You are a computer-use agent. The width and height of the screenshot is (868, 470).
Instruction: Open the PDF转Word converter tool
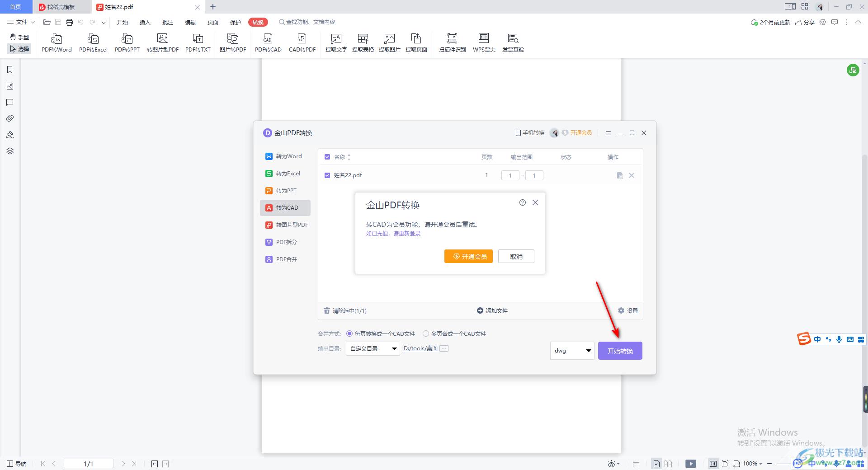[57, 43]
